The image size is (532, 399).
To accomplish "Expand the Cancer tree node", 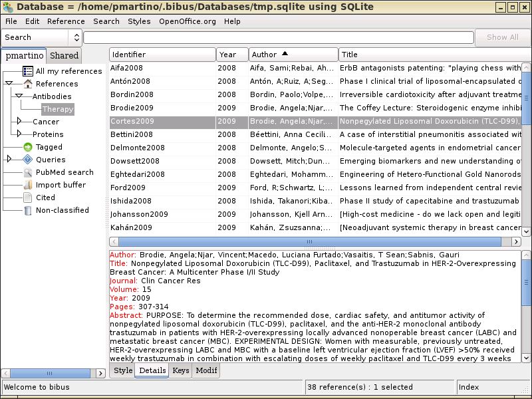I will click(x=19, y=121).
